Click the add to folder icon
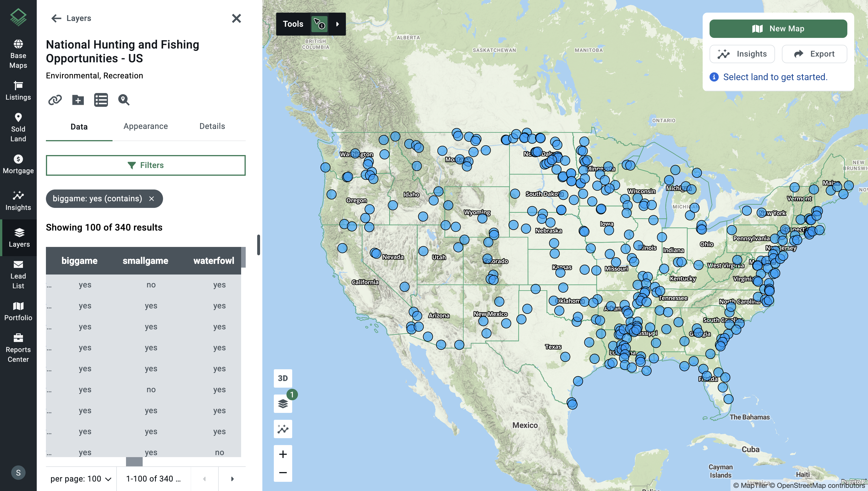Viewport: 868px width, 491px height. tap(78, 100)
